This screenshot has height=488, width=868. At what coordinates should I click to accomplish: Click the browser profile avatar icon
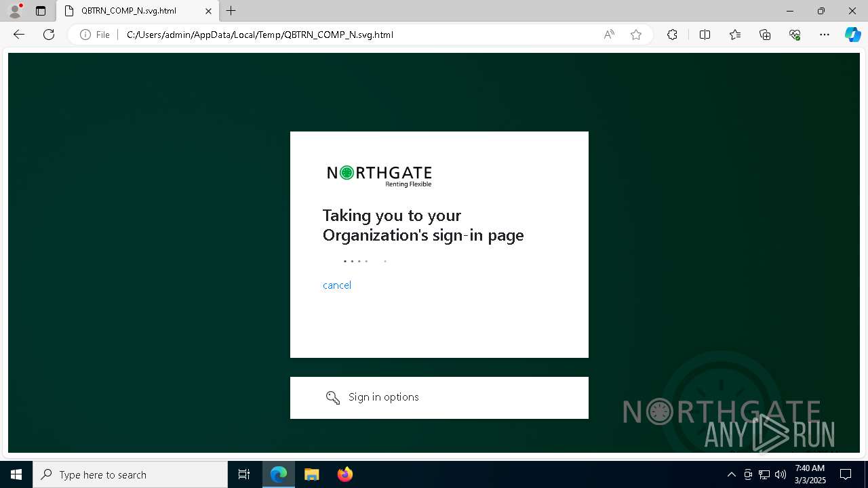[15, 11]
